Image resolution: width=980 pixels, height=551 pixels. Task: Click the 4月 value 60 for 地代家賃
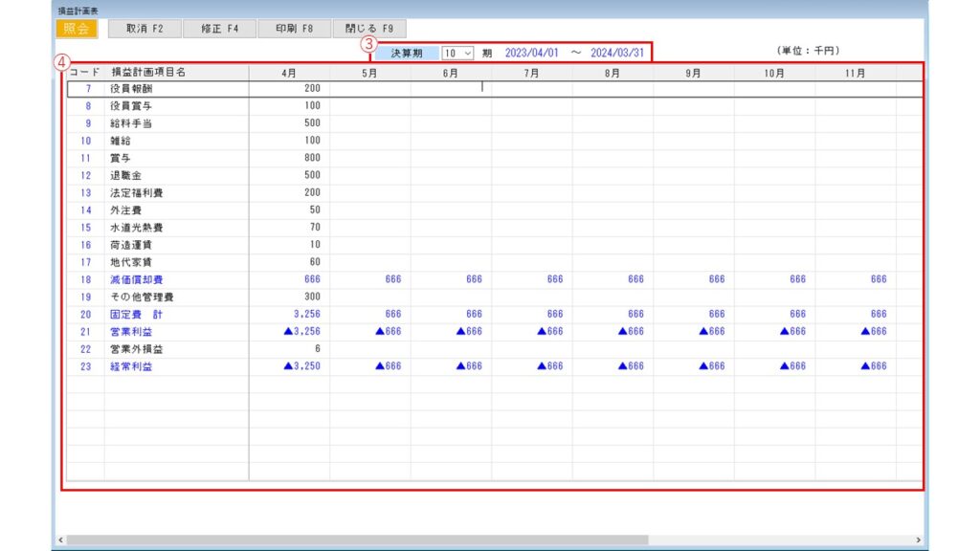315,262
